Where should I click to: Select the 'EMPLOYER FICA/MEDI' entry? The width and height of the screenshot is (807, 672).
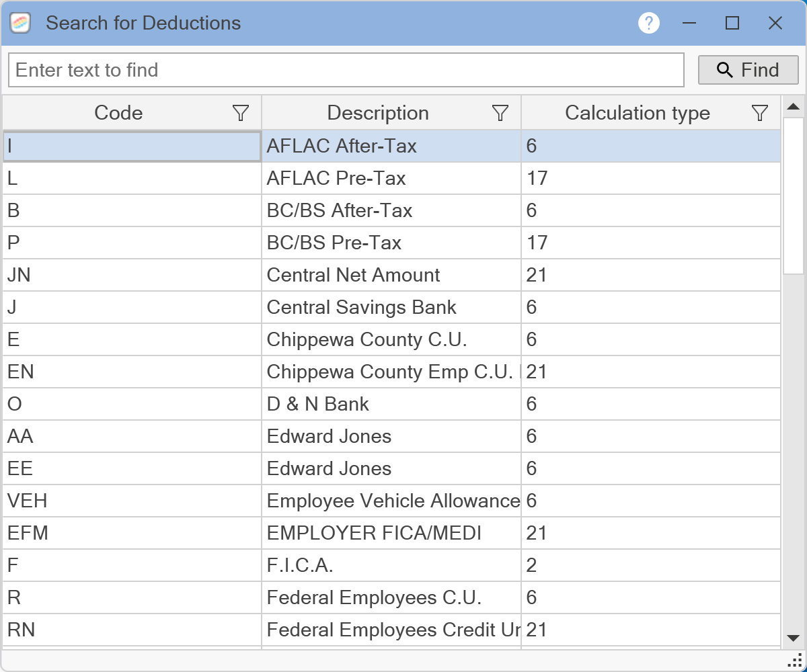pos(391,533)
